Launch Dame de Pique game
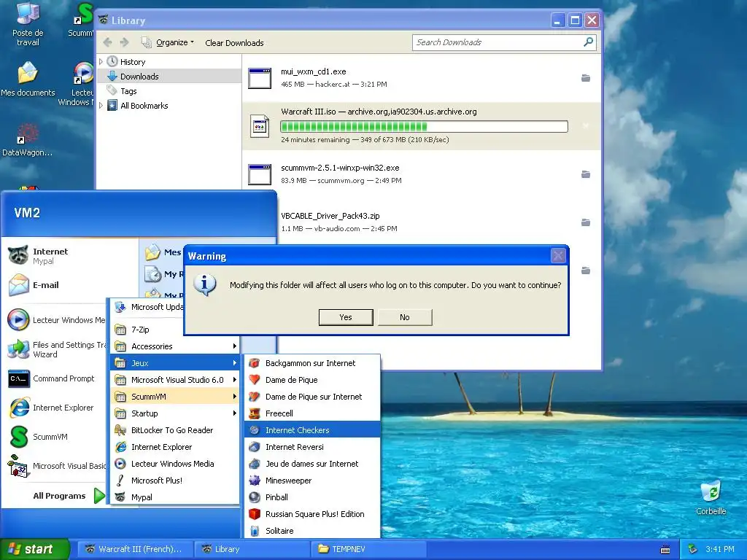747x560 pixels. 312,379
